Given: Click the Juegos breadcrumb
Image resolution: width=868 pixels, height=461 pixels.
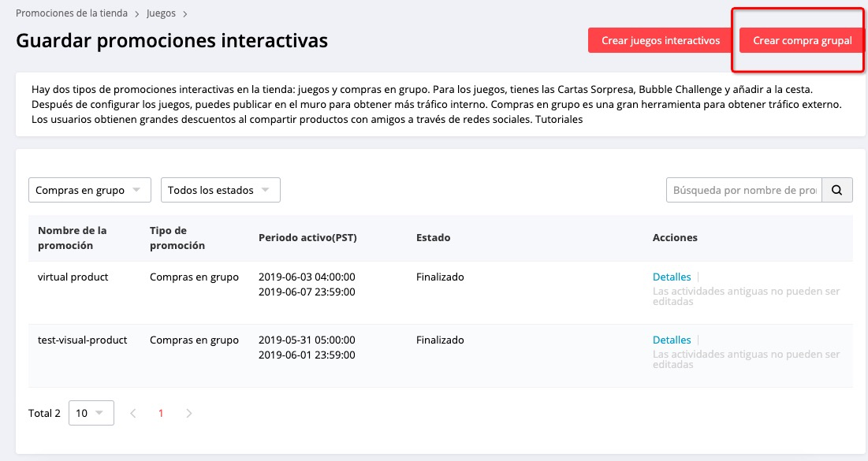Looking at the screenshot, I should coord(161,13).
